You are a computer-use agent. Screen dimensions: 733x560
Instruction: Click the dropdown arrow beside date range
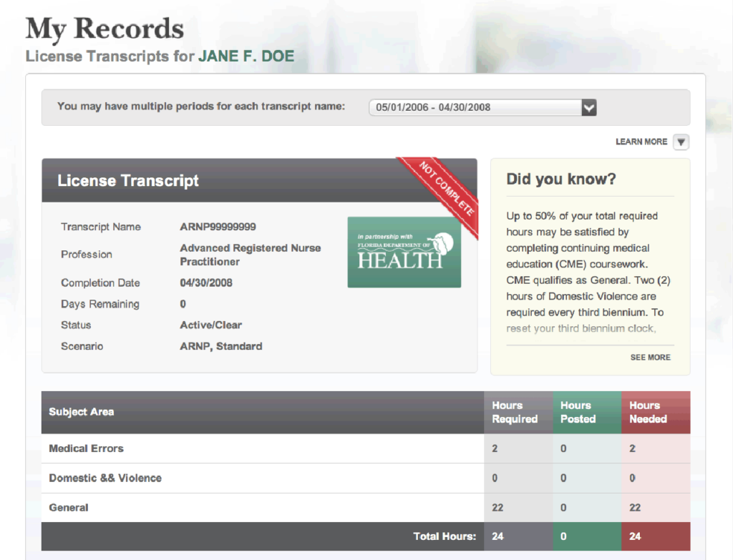(588, 107)
